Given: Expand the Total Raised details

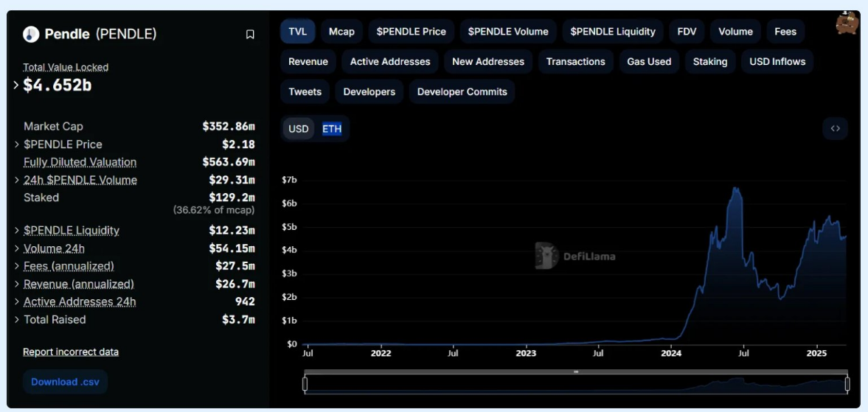Looking at the screenshot, I should tap(16, 320).
